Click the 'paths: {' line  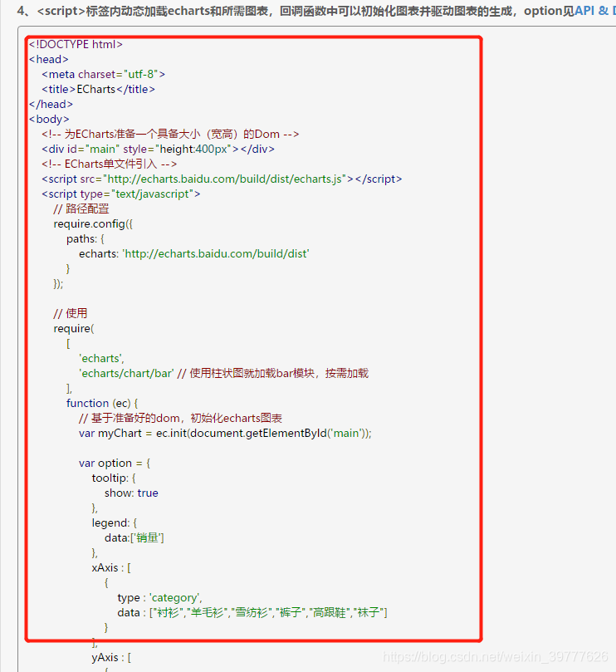tap(86, 239)
